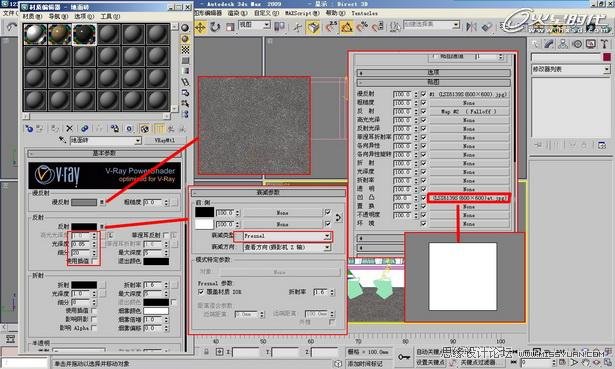Select the Scale tool in main toolbar
Screen dimensions: 615x369
[x=230, y=27]
